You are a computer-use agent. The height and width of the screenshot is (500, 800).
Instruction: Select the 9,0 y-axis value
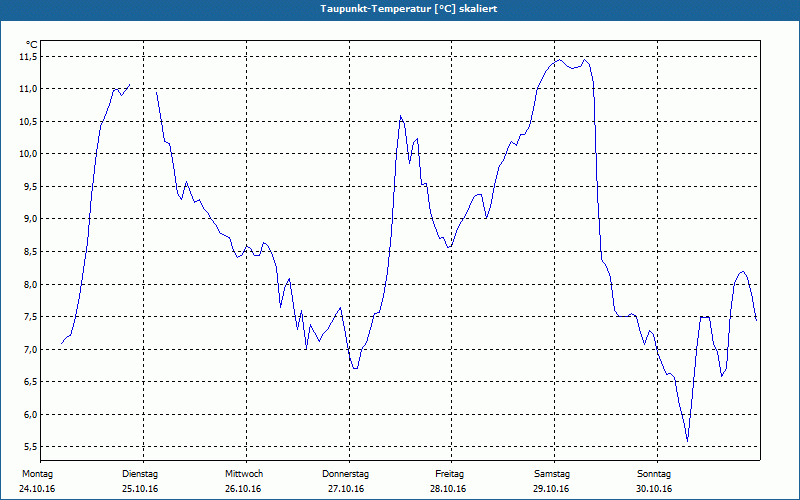click(x=30, y=219)
